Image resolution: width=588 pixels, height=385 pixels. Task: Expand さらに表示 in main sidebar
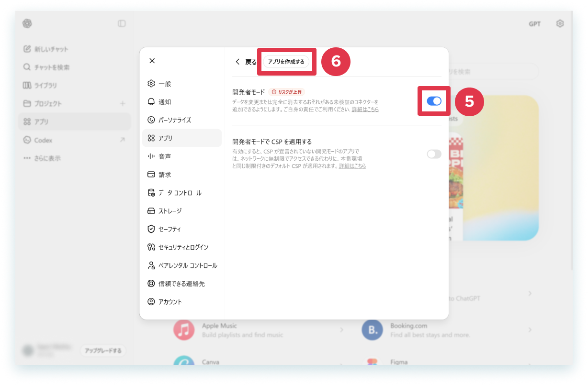74,158
